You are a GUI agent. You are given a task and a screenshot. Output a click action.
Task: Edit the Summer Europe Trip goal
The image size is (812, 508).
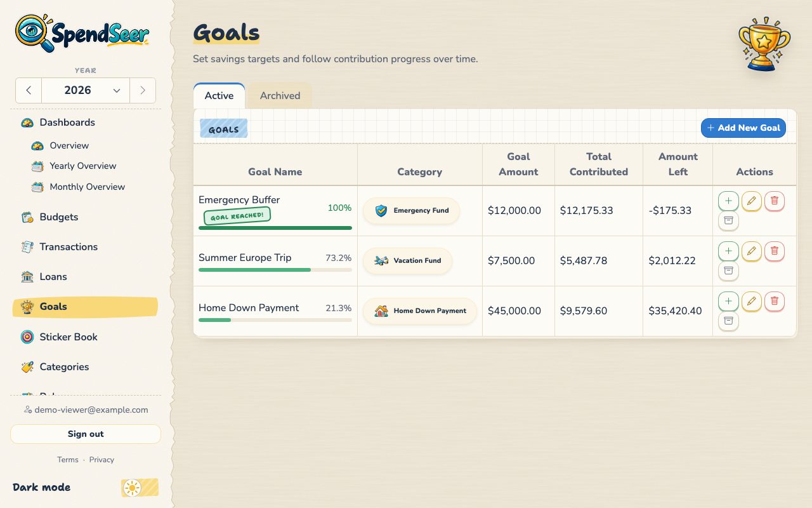tap(751, 251)
